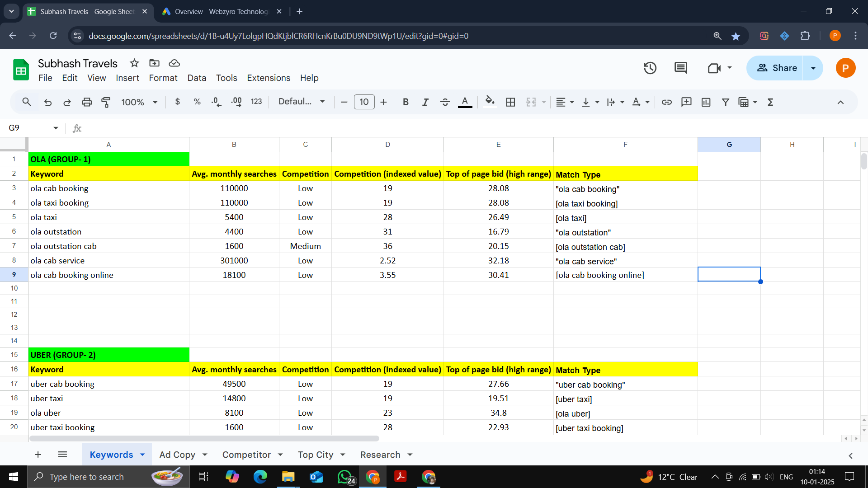Decrease the font size
868x488 pixels.
(x=344, y=102)
